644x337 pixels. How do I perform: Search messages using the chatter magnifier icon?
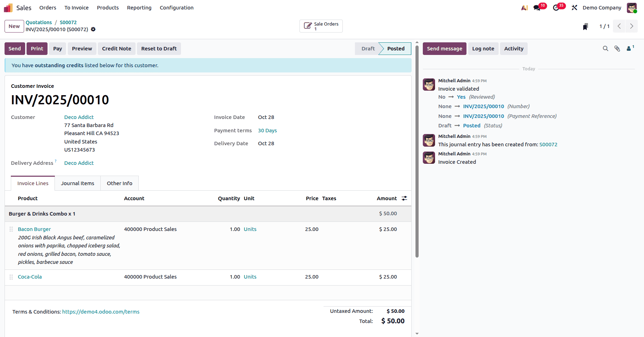(x=605, y=49)
